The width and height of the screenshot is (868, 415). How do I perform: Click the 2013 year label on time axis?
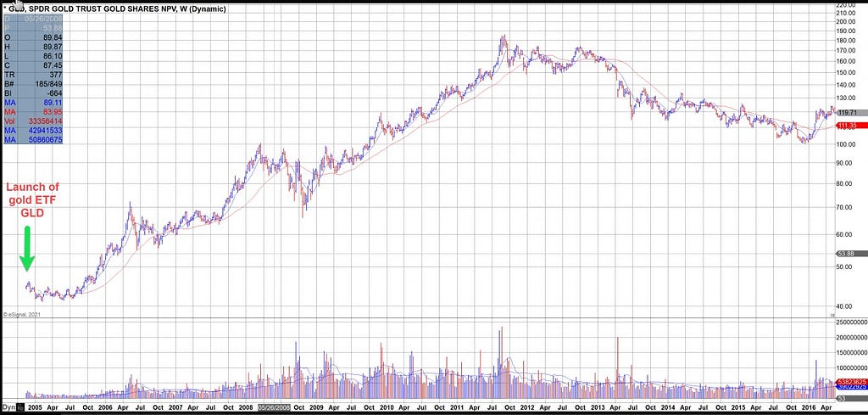click(598, 407)
